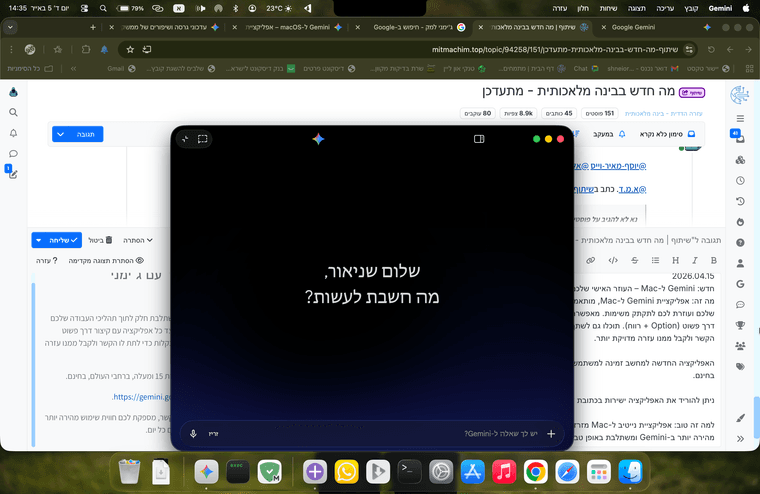Open recent clock icon in right sidebar
This screenshot has height=494, width=760.
740,181
